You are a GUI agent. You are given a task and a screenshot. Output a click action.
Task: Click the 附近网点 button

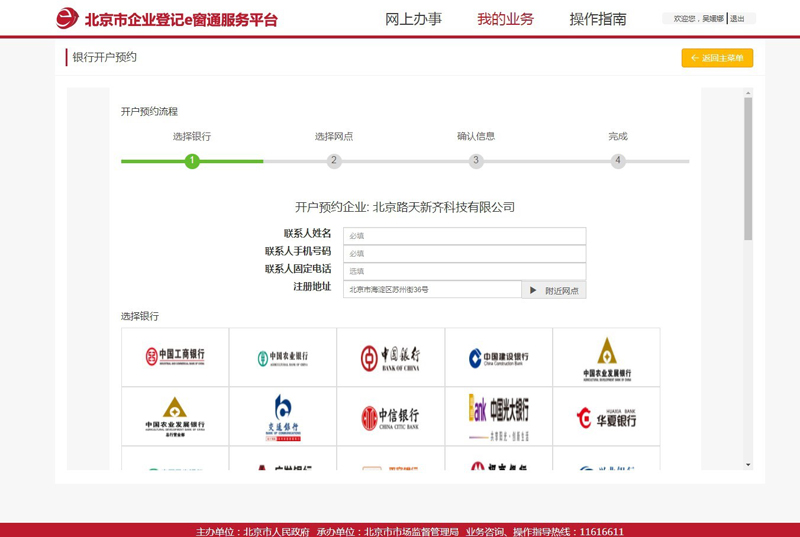(x=554, y=290)
